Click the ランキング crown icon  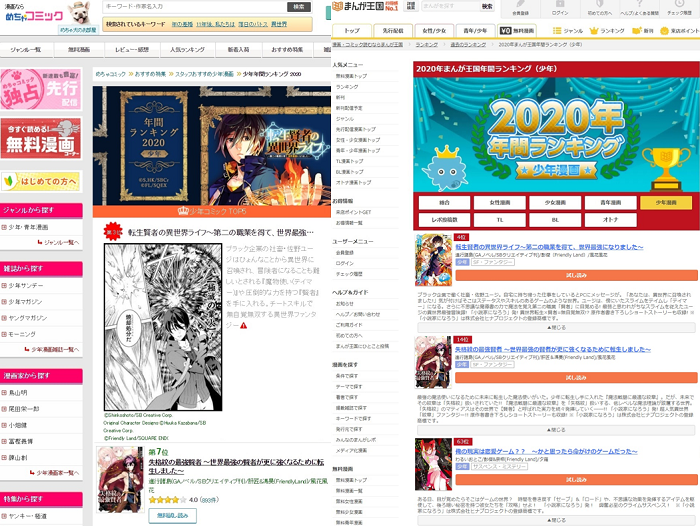point(594,31)
